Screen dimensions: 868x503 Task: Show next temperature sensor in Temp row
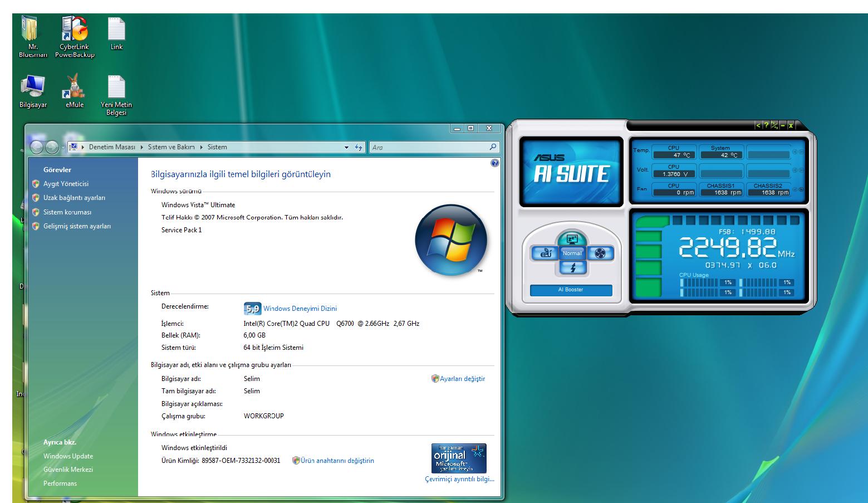click(801, 152)
